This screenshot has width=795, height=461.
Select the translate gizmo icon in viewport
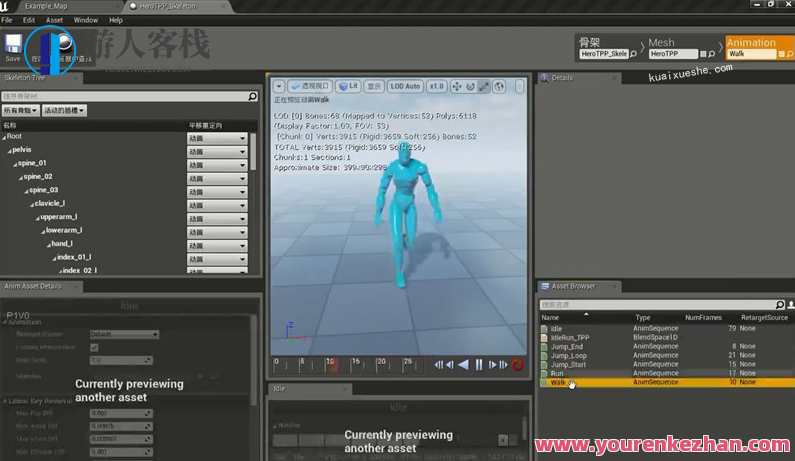coord(456,87)
